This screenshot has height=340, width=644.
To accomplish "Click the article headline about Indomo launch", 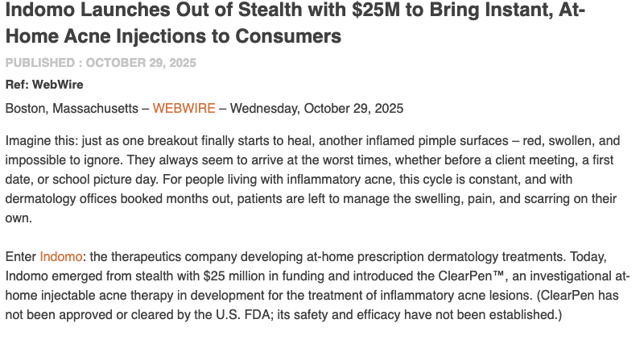I will coord(295,24).
